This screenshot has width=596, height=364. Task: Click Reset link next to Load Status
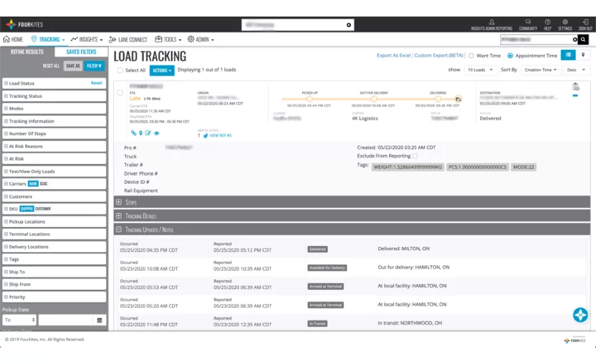[x=96, y=83]
